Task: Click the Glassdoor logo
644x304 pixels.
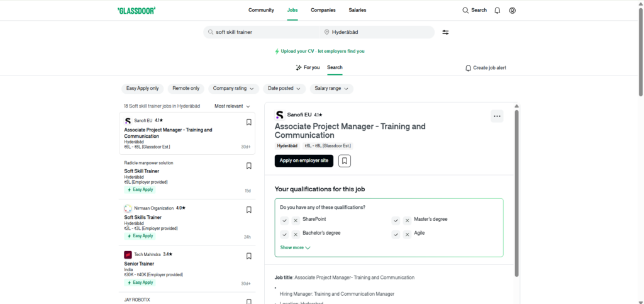Action: (136, 10)
